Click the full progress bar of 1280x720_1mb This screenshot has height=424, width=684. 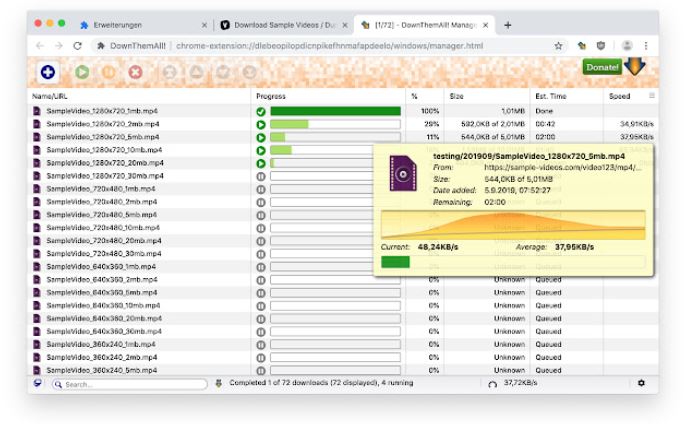(x=335, y=111)
